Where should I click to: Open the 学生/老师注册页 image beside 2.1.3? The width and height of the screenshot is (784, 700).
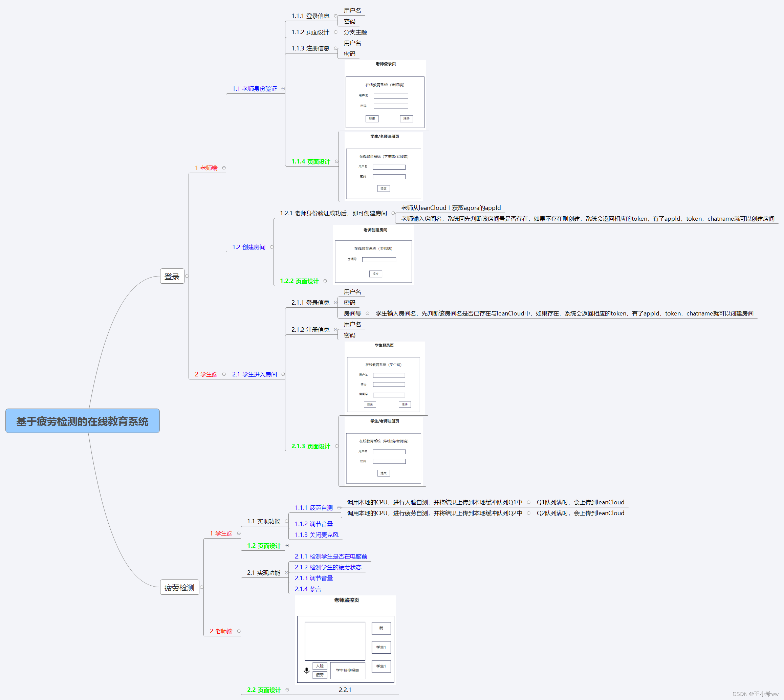tap(384, 451)
